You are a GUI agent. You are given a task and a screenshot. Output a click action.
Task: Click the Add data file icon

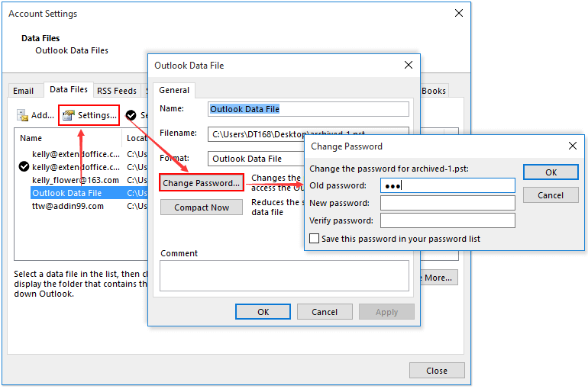22,115
